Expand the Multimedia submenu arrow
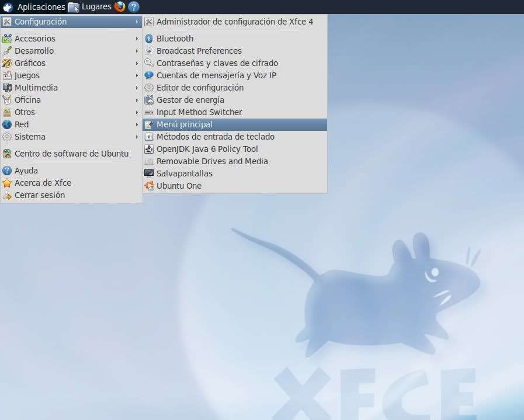 [137, 88]
